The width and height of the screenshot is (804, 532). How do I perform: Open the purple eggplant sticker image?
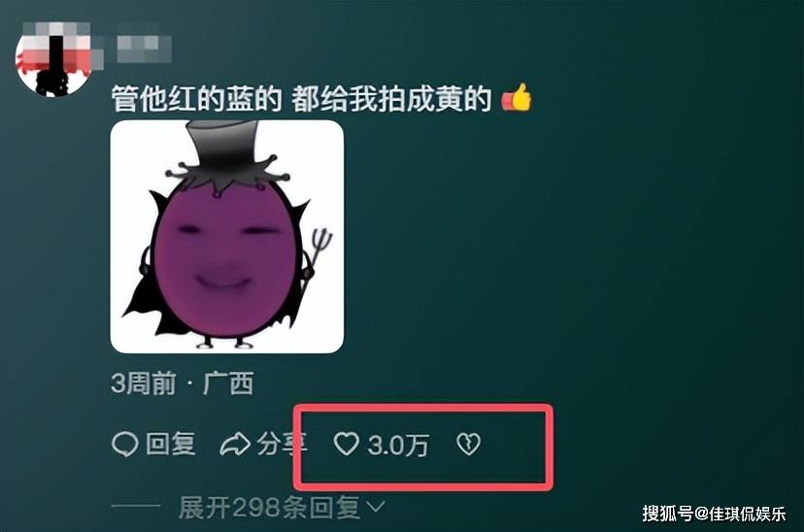click(x=226, y=236)
